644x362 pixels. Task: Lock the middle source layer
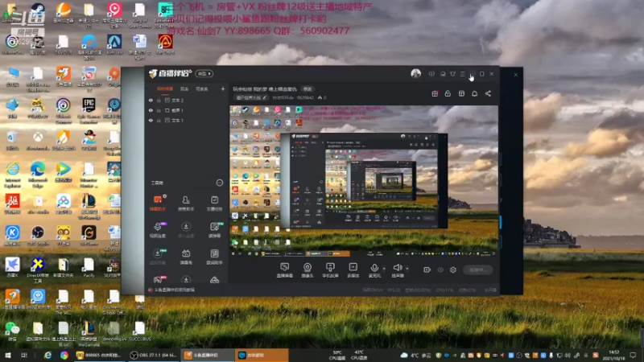tap(159, 110)
